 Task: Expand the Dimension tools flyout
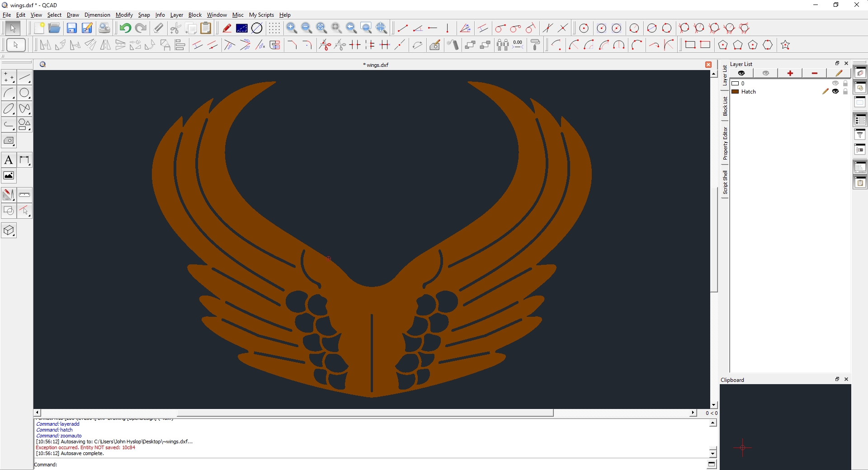click(x=24, y=160)
